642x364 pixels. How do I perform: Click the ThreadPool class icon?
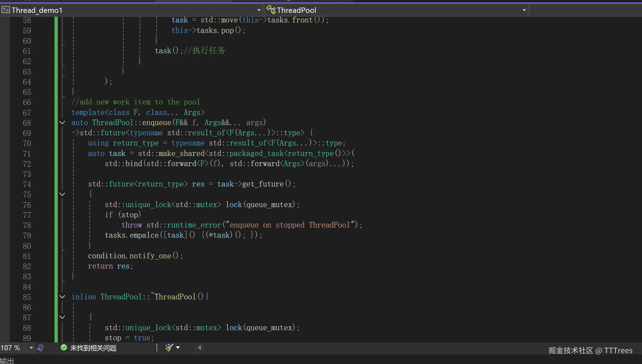(271, 10)
